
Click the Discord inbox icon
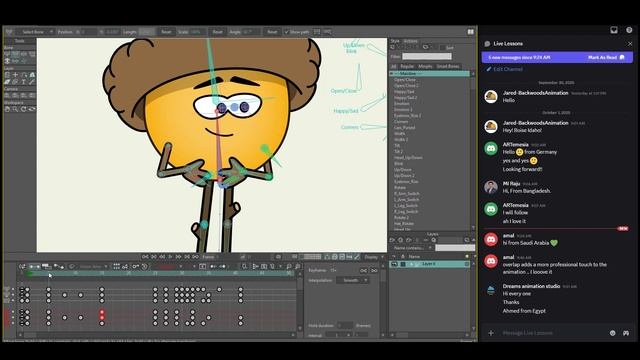(614, 30)
